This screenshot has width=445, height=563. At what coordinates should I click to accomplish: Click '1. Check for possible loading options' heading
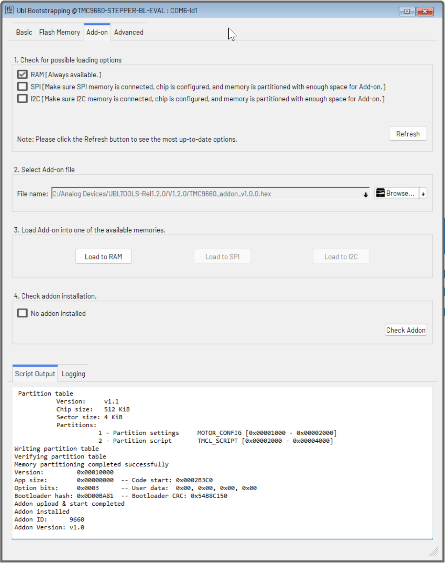(x=68, y=60)
